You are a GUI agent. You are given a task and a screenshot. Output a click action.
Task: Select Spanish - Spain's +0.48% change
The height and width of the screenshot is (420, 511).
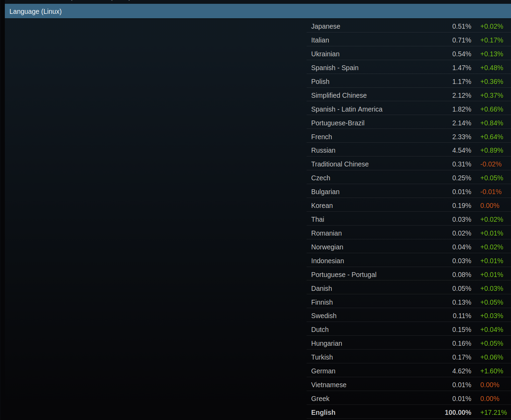[492, 68]
